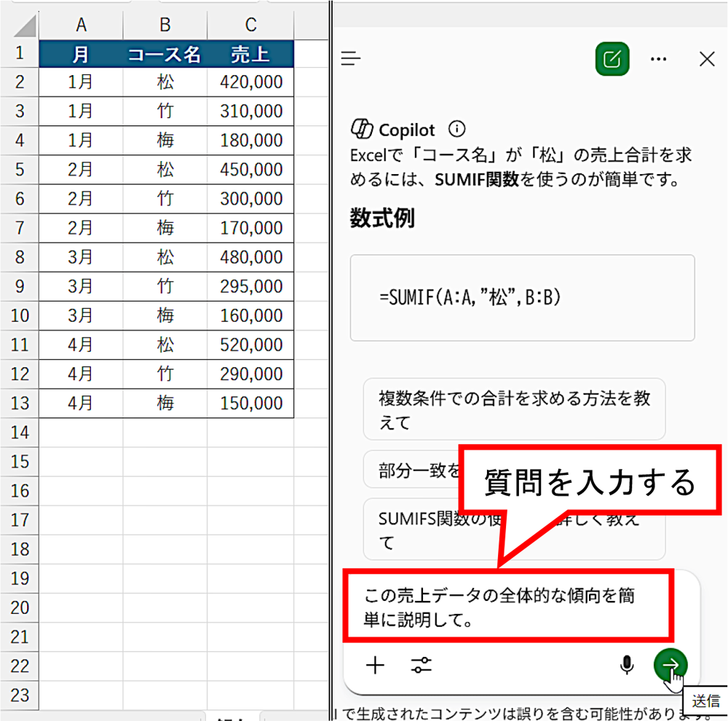This screenshot has width=728, height=721.
Task: Close the Copilot pane
Action: (707, 59)
